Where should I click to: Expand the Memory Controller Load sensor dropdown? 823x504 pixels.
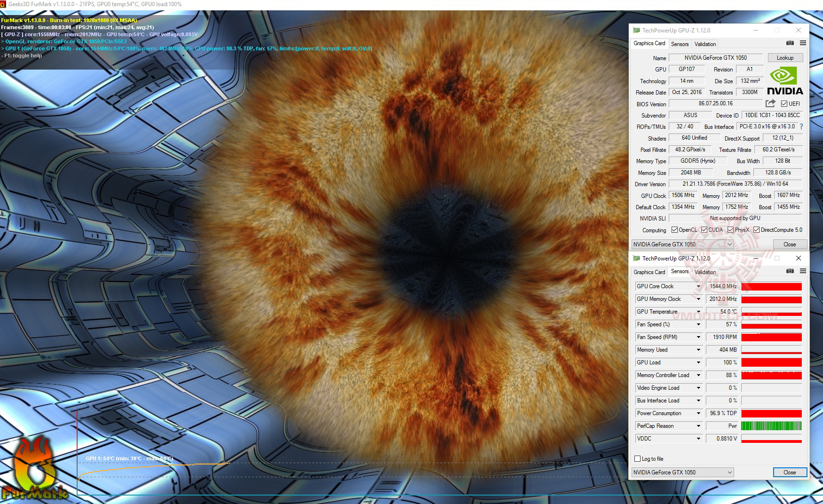pyautogui.click(x=698, y=375)
